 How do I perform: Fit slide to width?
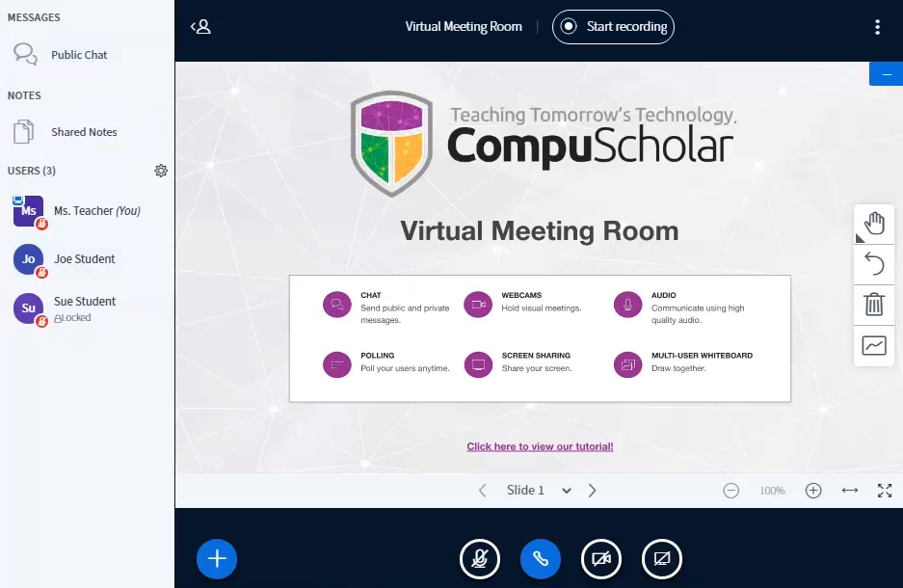click(x=850, y=490)
